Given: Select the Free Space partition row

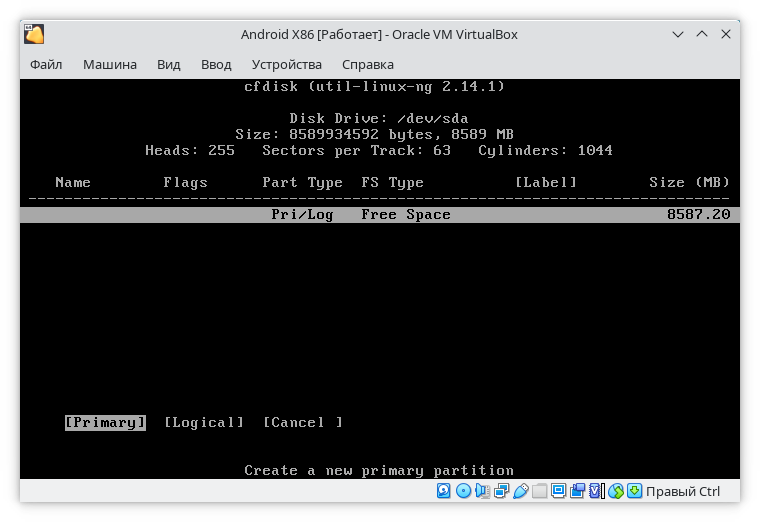Looking at the screenshot, I should (x=380, y=215).
